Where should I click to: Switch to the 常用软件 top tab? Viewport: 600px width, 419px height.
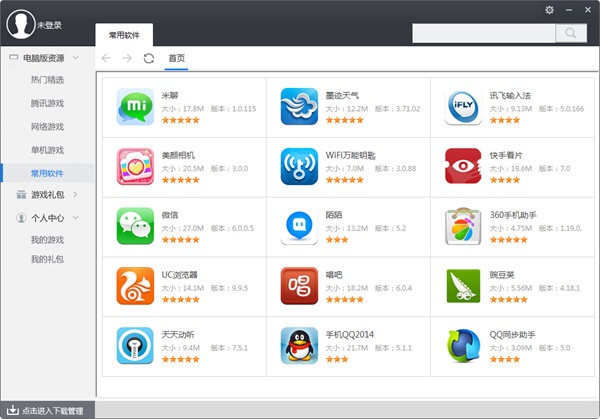(124, 35)
